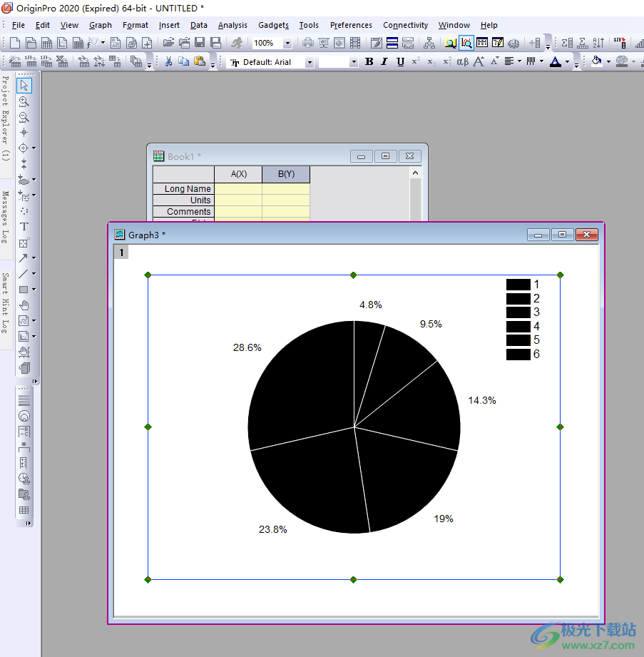Click the black swatch for legend entry 1

pyautogui.click(x=518, y=285)
